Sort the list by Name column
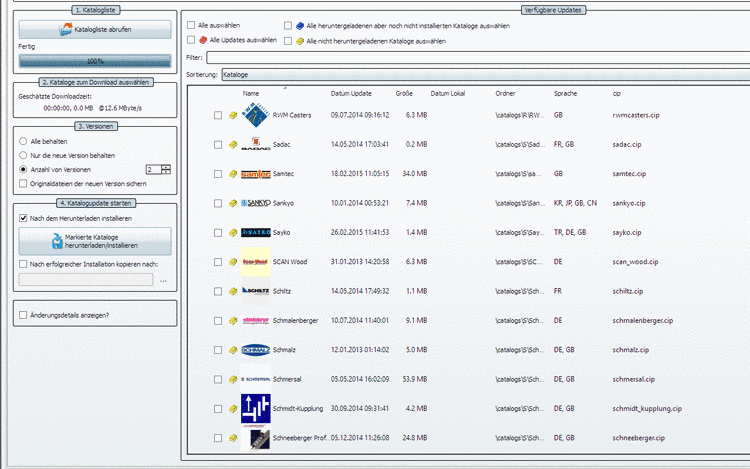The height and width of the screenshot is (469, 750). pos(251,94)
